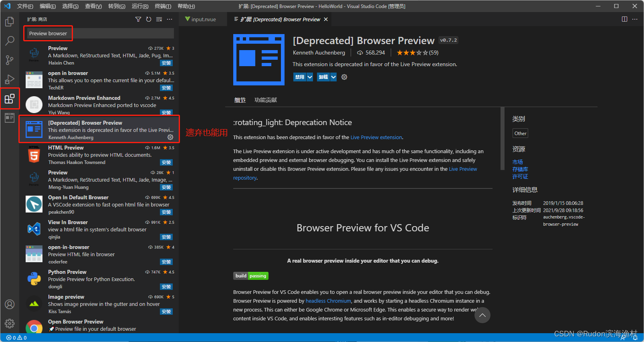Open the 许可证 license link

[520, 176]
